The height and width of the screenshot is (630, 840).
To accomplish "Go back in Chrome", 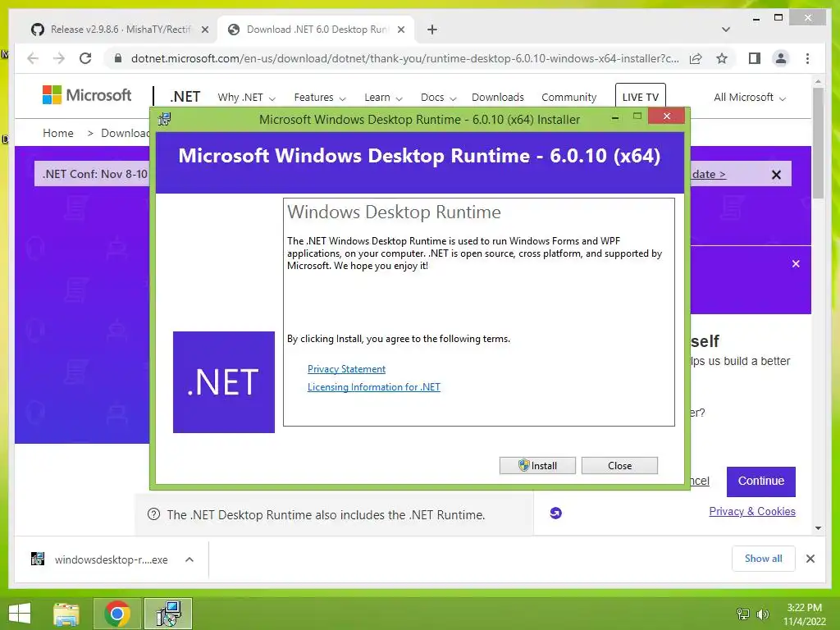I will 33,58.
